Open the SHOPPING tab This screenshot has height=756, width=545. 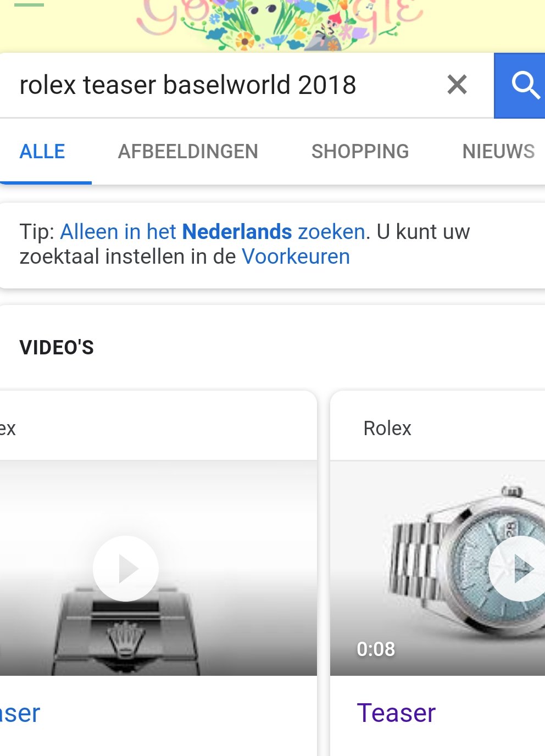360,151
